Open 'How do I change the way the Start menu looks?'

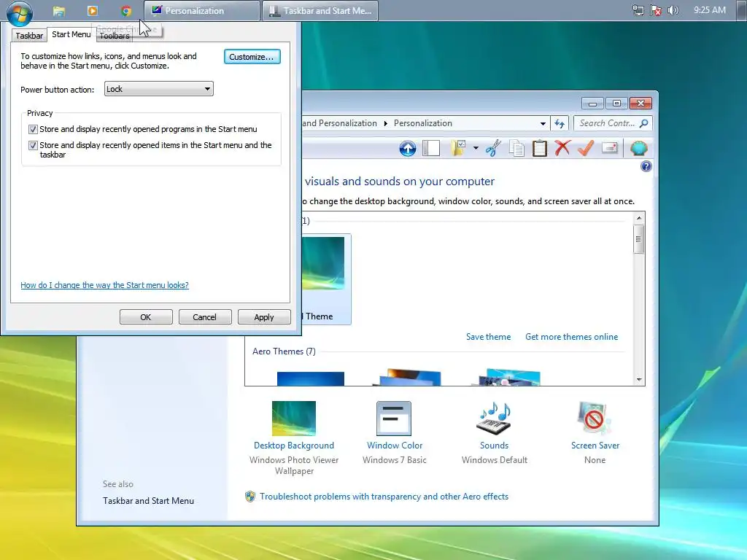104,285
